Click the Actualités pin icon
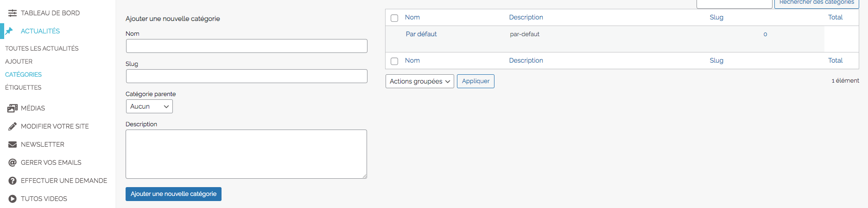The width and height of the screenshot is (868, 208). (x=9, y=31)
